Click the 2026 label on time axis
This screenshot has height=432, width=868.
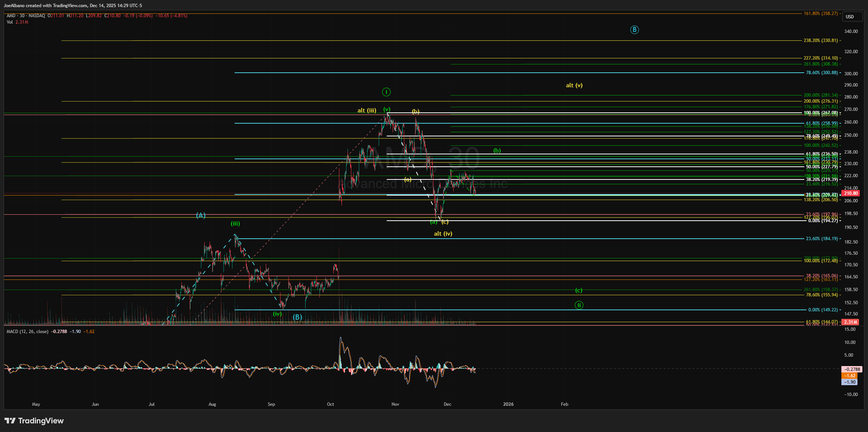(x=508, y=404)
